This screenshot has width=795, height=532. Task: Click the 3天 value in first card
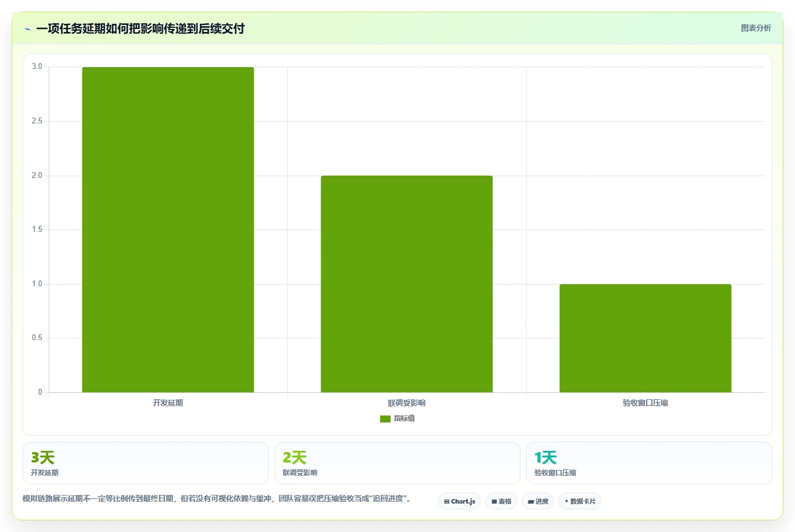43,458
